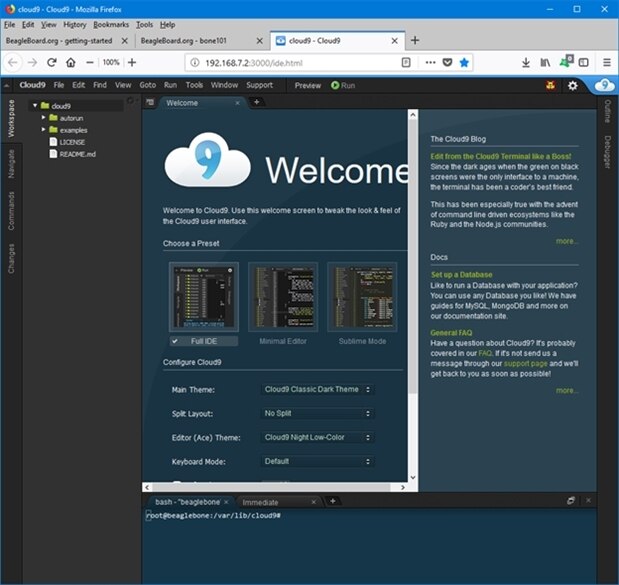Click the Firefox home icon
Screen dimensions: 619x585
tap(70, 62)
